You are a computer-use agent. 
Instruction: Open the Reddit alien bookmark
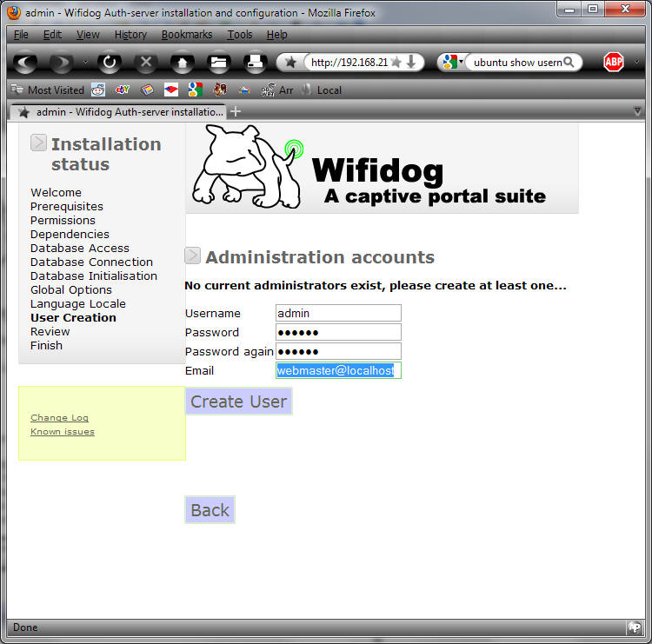tap(98, 90)
